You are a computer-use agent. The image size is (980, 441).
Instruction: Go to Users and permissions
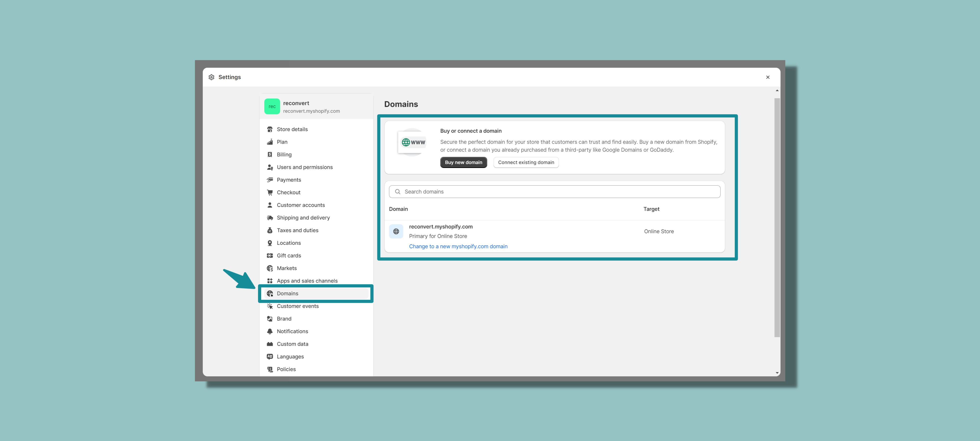tap(304, 167)
